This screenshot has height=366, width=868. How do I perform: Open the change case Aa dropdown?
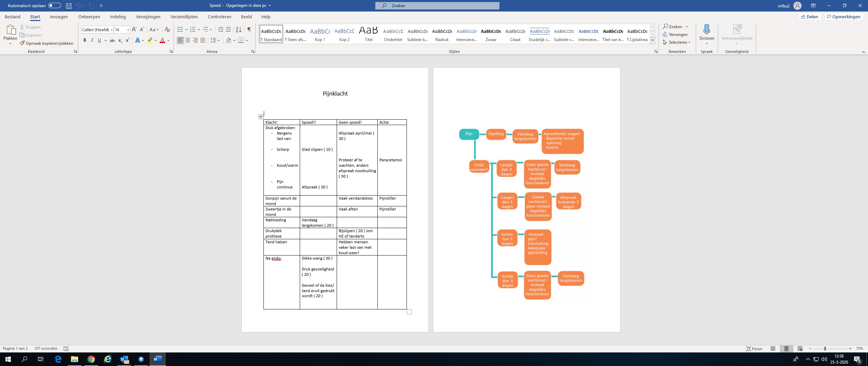[154, 29]
